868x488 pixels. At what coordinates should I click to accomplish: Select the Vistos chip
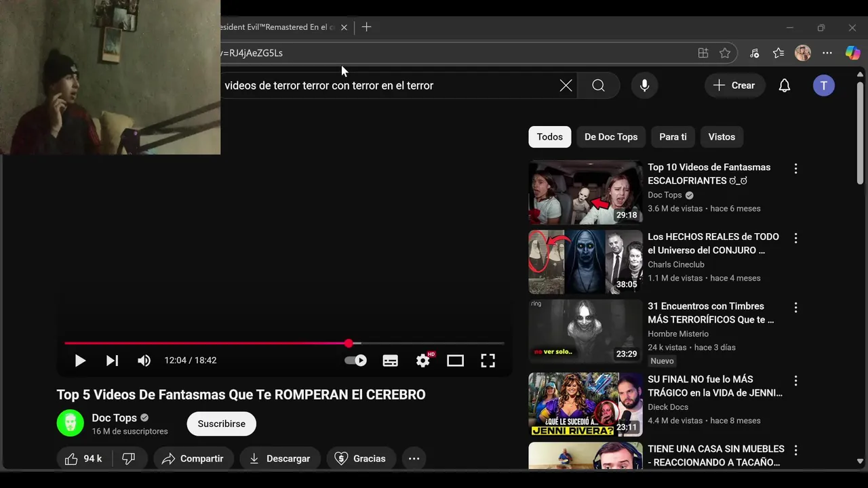point(722,137)
